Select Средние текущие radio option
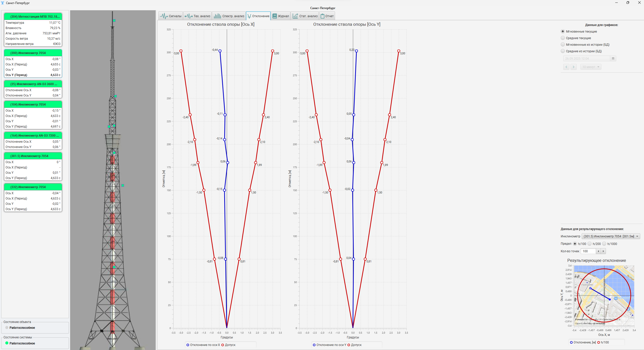The image size is (644, 350). point(563,38)
